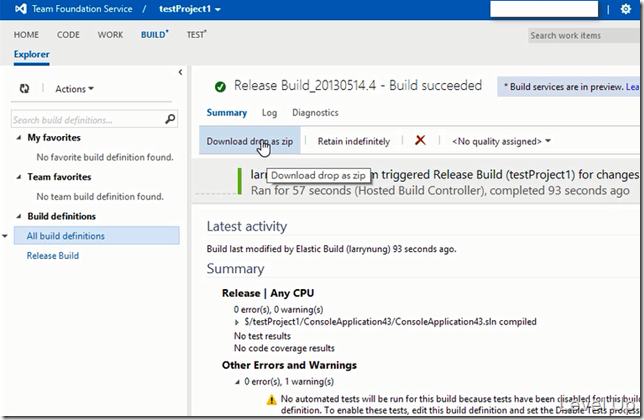
Task: Go to the BUILD hub
Action: click(x=154, y=35)
